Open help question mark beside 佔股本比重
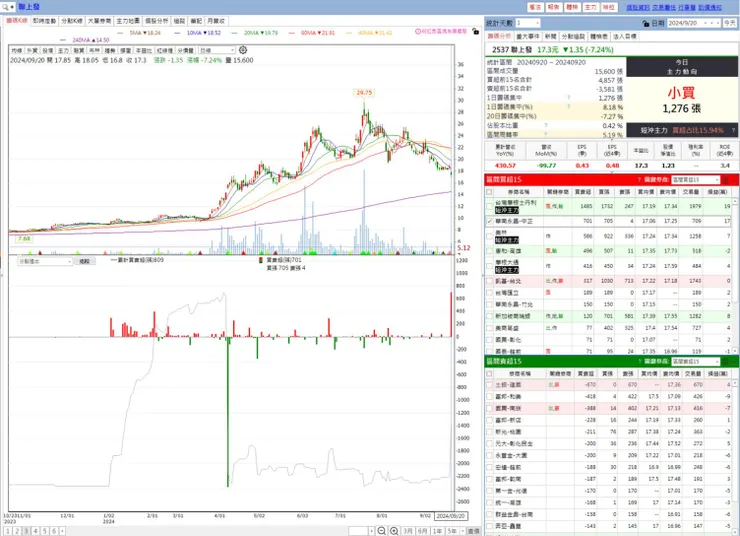 [x=546, y=126]
